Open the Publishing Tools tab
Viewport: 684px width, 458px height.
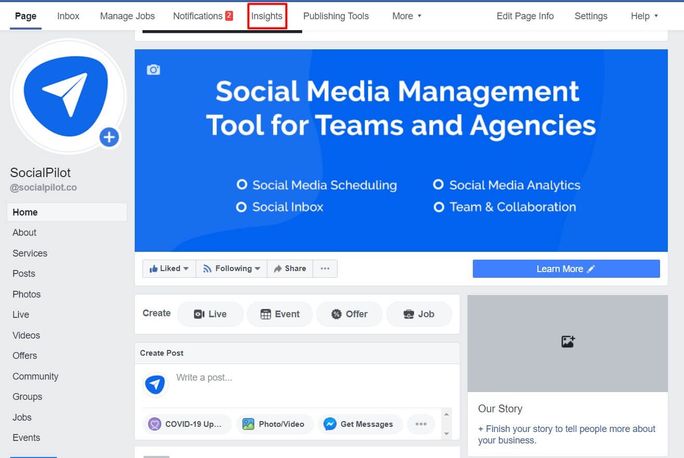tap(336, 16)
